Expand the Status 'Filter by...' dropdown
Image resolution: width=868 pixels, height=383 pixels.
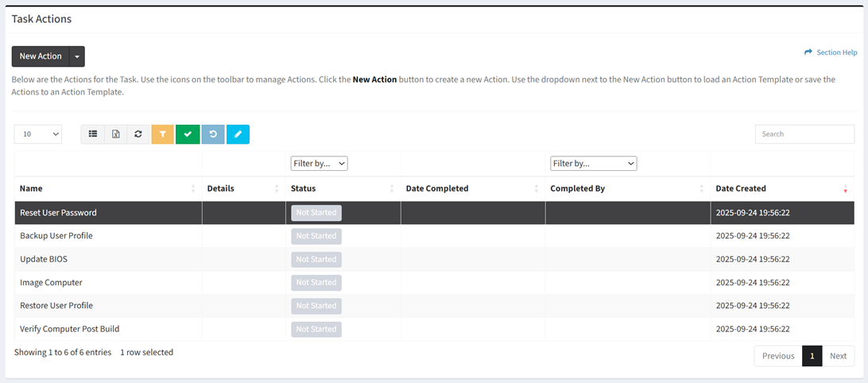coord(319,164)
